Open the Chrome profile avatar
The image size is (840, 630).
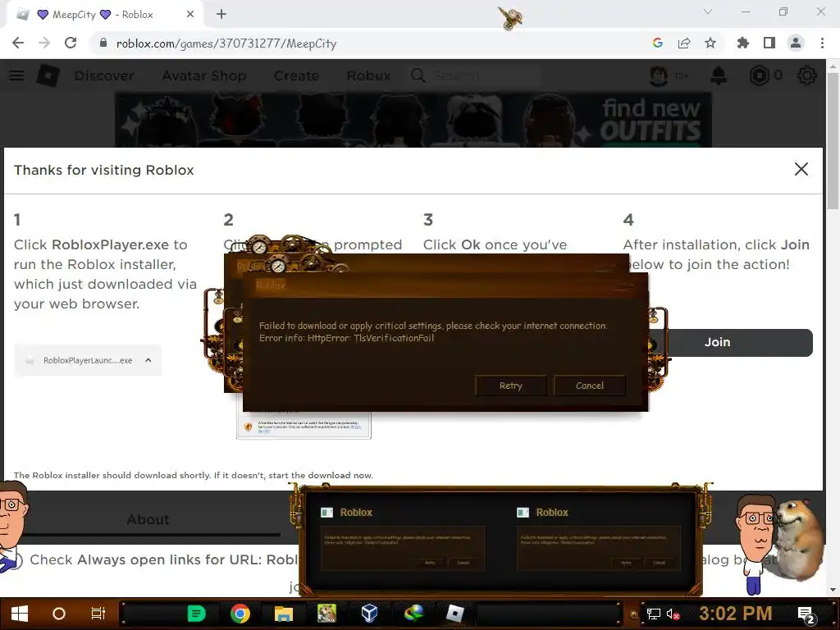coord(796,43)
